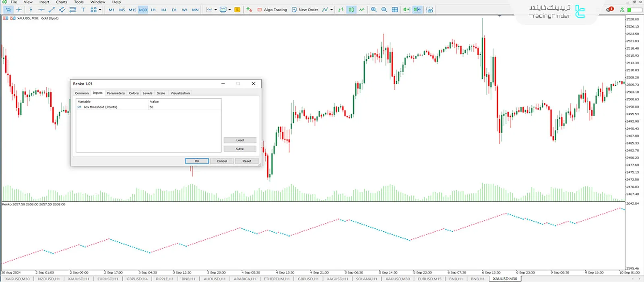Switch to the H4 timeframe
This screenshot has height=282, width=644.
click(164, 10)
